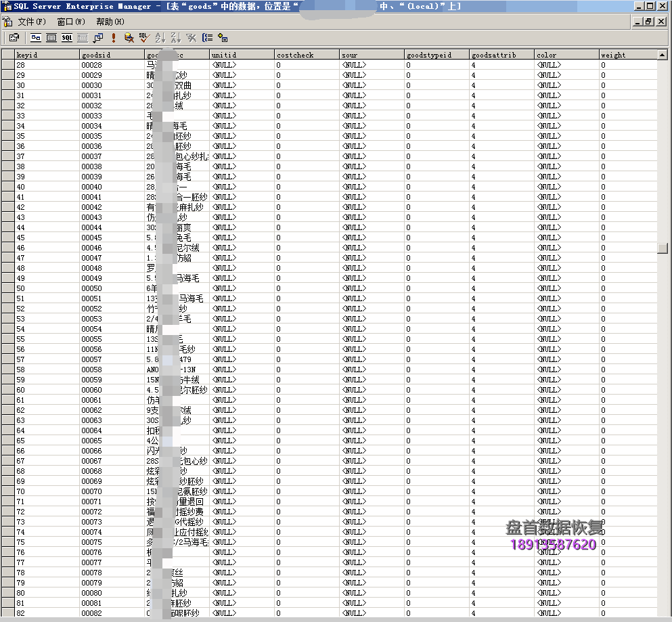Sort ascending with the A-Z icon

160,38
